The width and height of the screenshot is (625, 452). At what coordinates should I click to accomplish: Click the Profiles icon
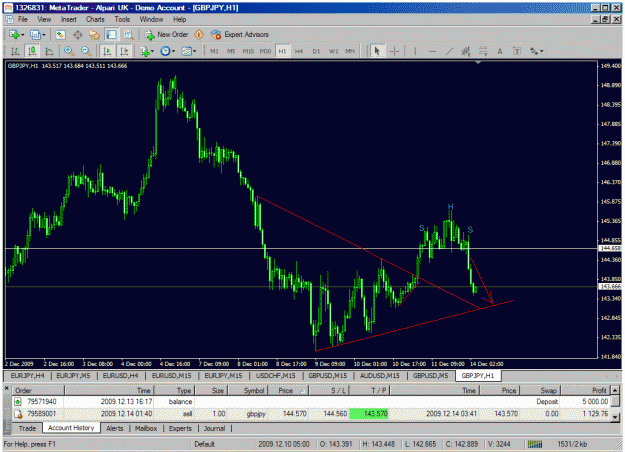coord(35,35)
